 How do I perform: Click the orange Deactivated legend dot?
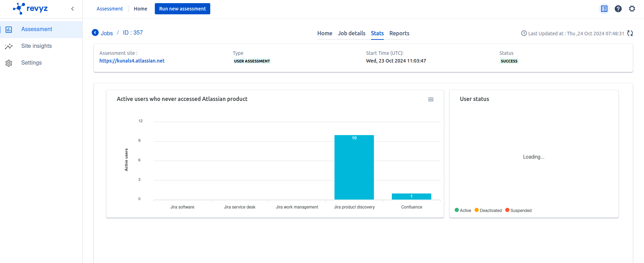[477, 210]
